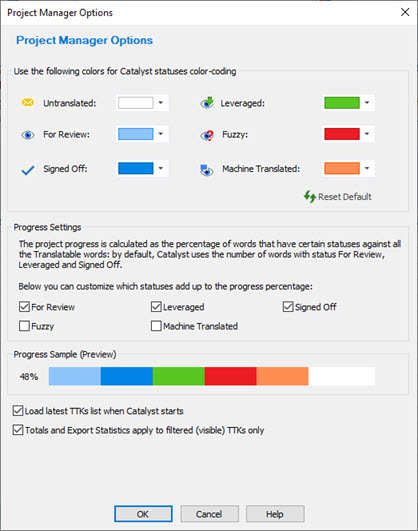The image size is (418, 531).
Task: Click the Untranslated envelope icon
Action: pyautogui.click(x=27, y=102)
